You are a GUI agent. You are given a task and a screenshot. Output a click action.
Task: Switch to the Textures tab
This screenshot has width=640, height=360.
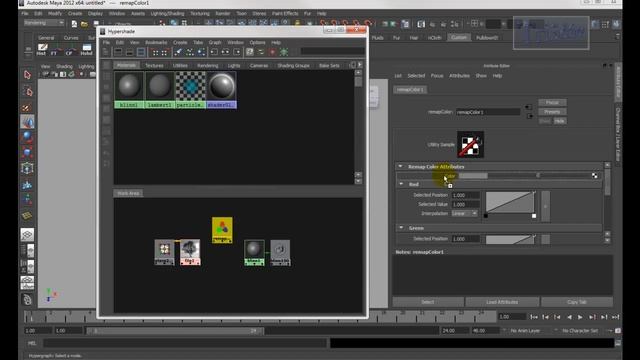point(154,65)
